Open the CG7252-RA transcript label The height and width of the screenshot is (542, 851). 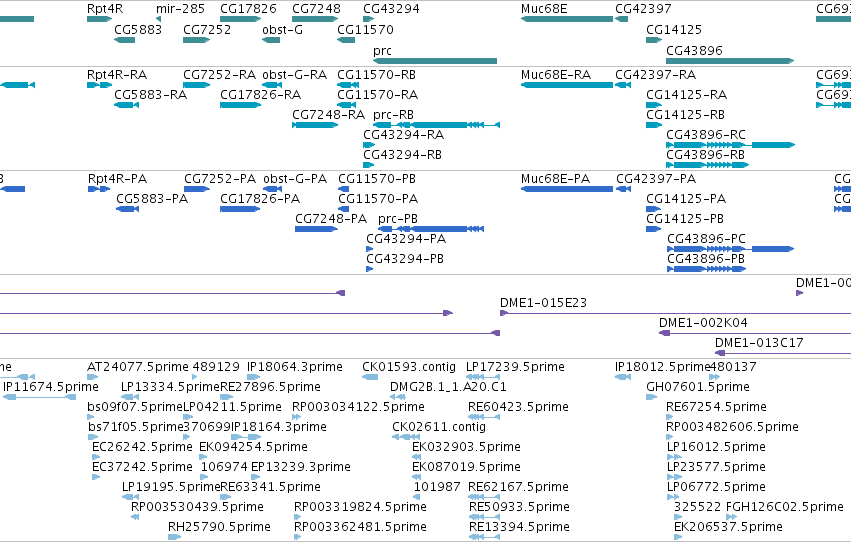219,74
